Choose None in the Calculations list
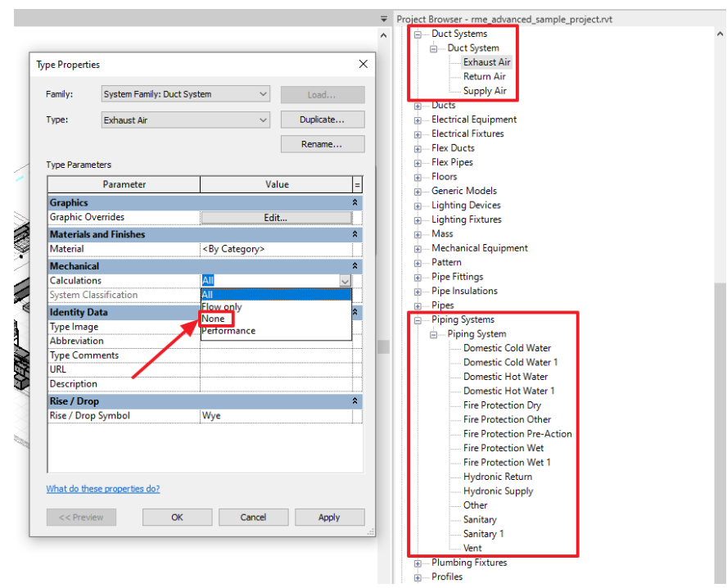The image size is (727, 588). (x=214, y=319)
